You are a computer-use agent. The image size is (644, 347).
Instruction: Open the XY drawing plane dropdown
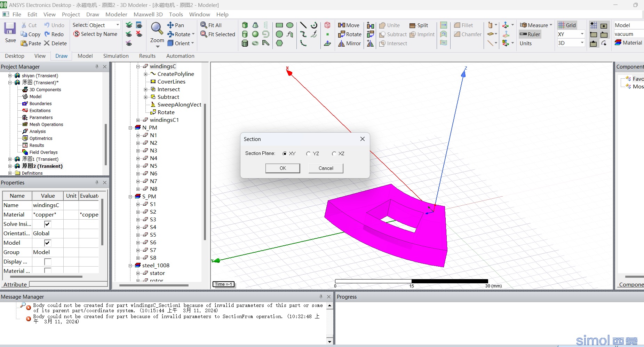tap(582, 34)
